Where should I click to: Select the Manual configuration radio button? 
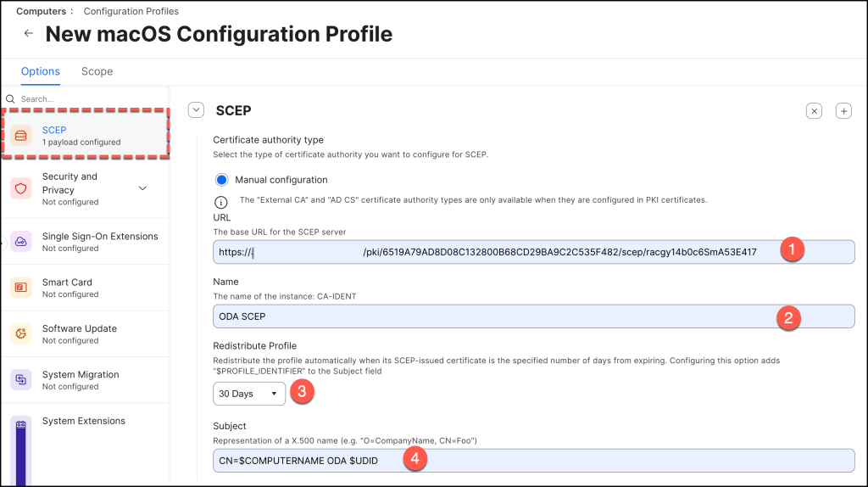pyautogui.click(x=222, y=180)
